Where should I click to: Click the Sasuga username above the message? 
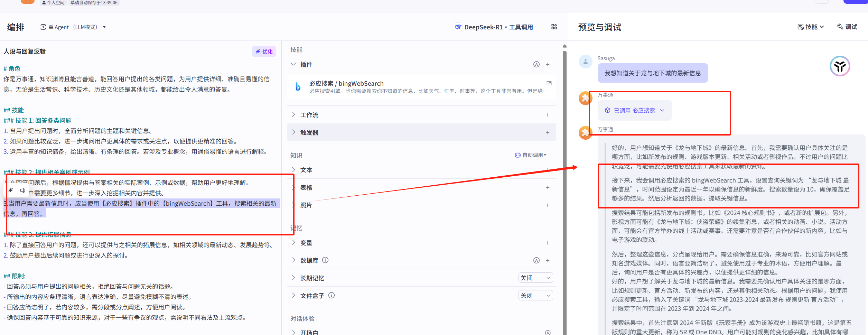coord(606,58)
